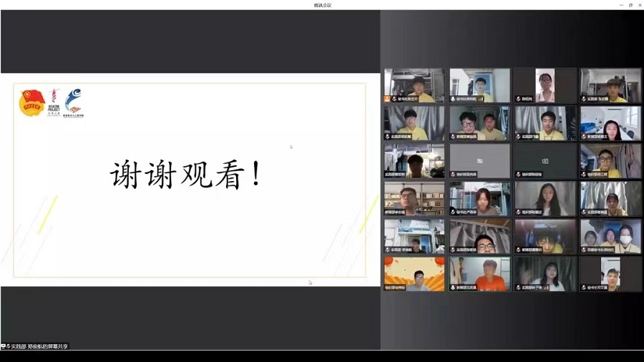Minimize the Tencent Meeting window

point(620,5)
